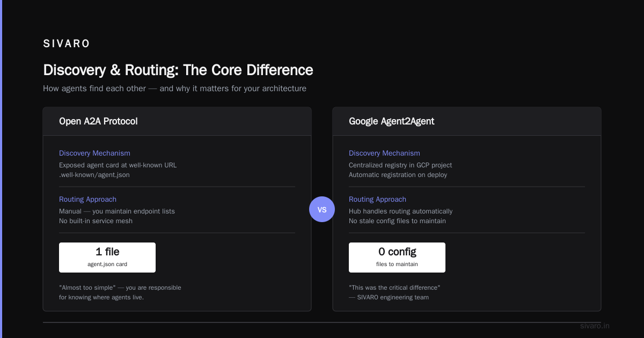644x338 pixels.
Task: Click the "No built-in service mesh" line
Action: [x=96, y=221]
